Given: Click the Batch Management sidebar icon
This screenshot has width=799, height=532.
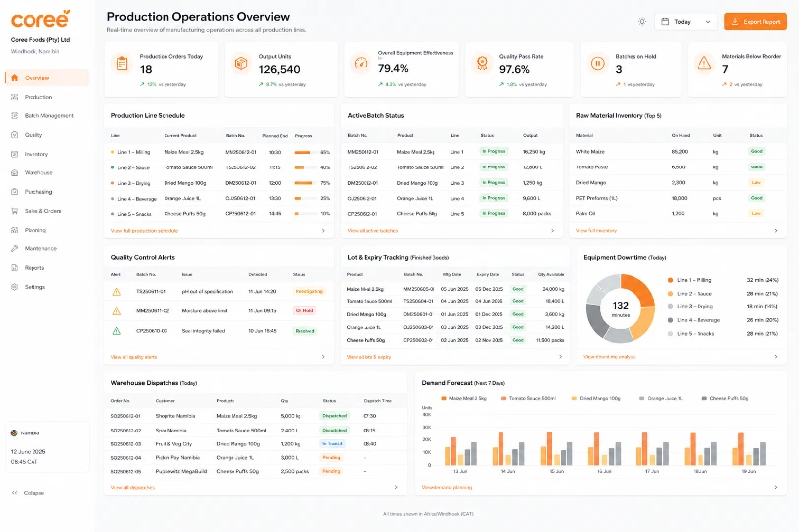Looking at the screenshot, I should click(14, 115).
